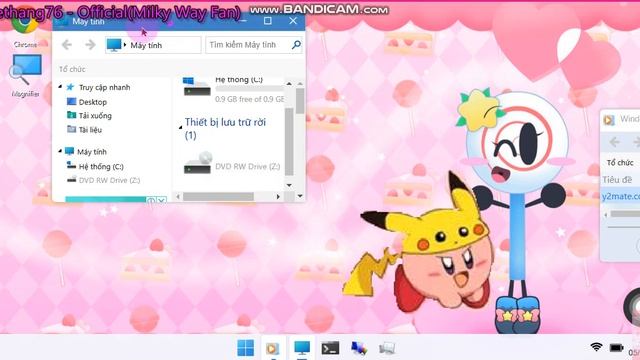Go back in the right-side player window

pos(614,142)
